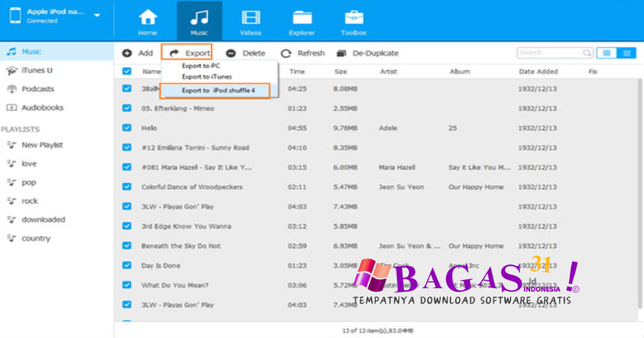644x338 pixels.
Task: Open the Home tab
Action: pos(147,22)
